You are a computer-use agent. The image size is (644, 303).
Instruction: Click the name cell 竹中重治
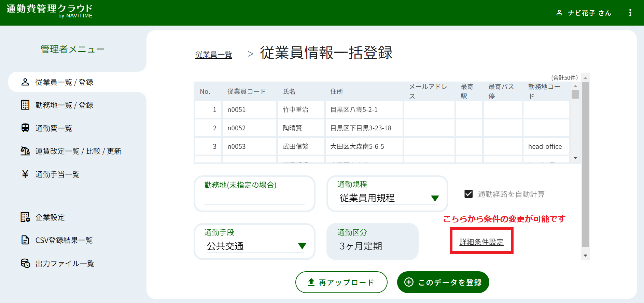click(x=301, y=110)
